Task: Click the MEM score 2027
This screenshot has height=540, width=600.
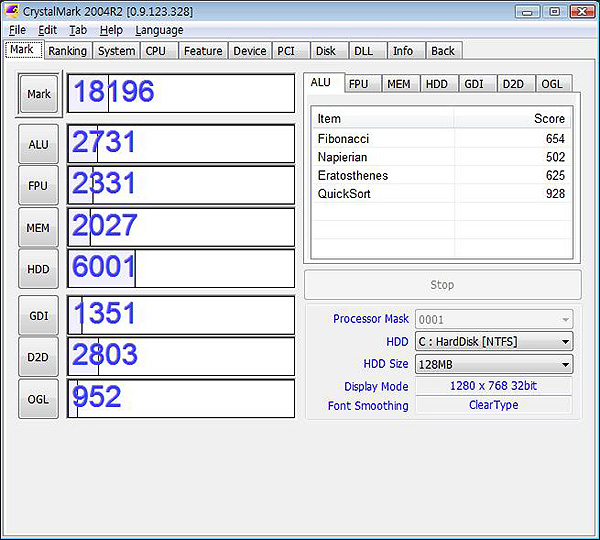Action: [x=104, y=225]
